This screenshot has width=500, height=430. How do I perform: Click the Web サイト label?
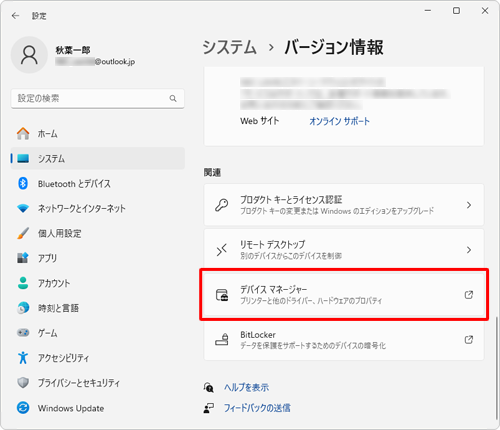point(259,121)
